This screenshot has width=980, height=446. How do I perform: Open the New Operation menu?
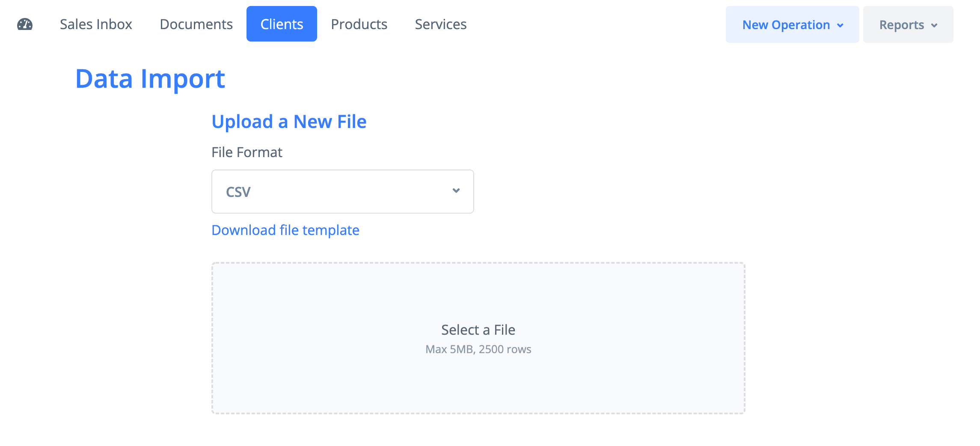pos(786,25)
